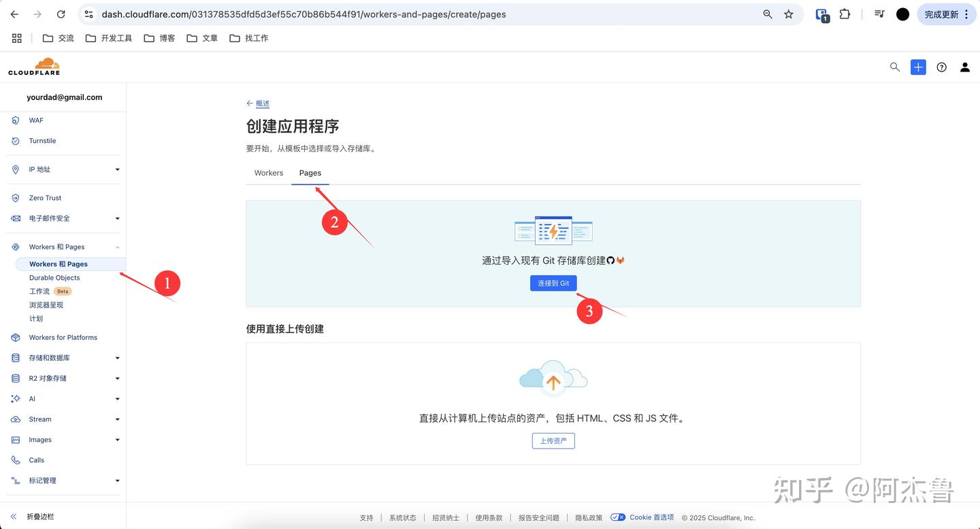Go back via the 概述 link
The width and height of the screenshot is (980, 529).
click(x=262, y=103)
